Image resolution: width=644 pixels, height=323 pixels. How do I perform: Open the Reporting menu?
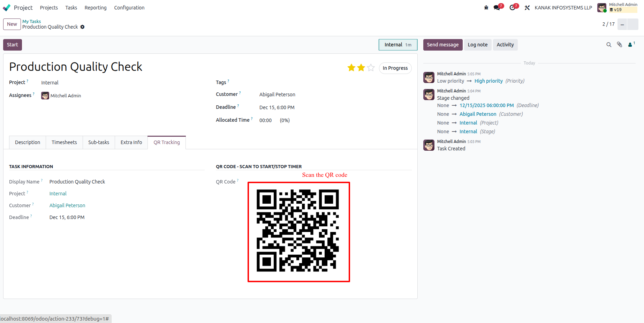[96, 8]
